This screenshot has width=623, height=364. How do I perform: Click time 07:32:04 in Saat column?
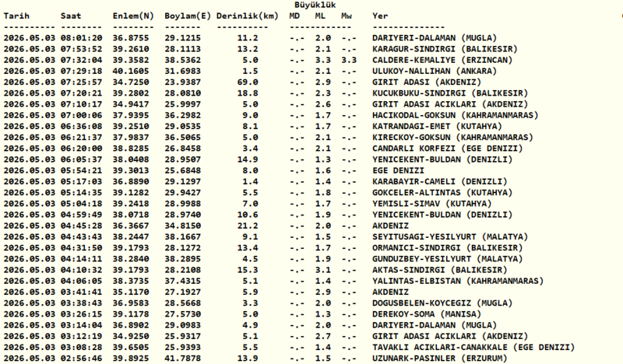click(82, 61)
